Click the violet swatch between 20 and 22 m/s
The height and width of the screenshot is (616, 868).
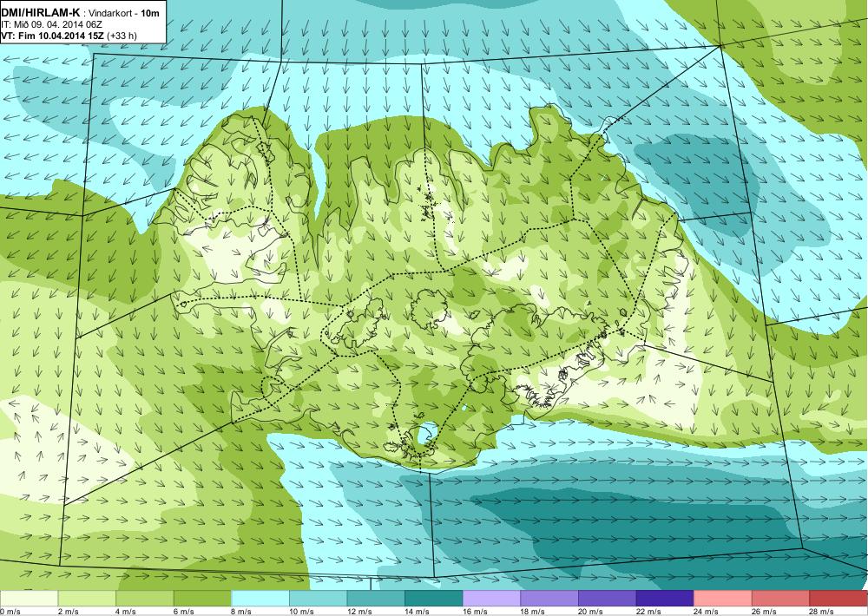608,599
